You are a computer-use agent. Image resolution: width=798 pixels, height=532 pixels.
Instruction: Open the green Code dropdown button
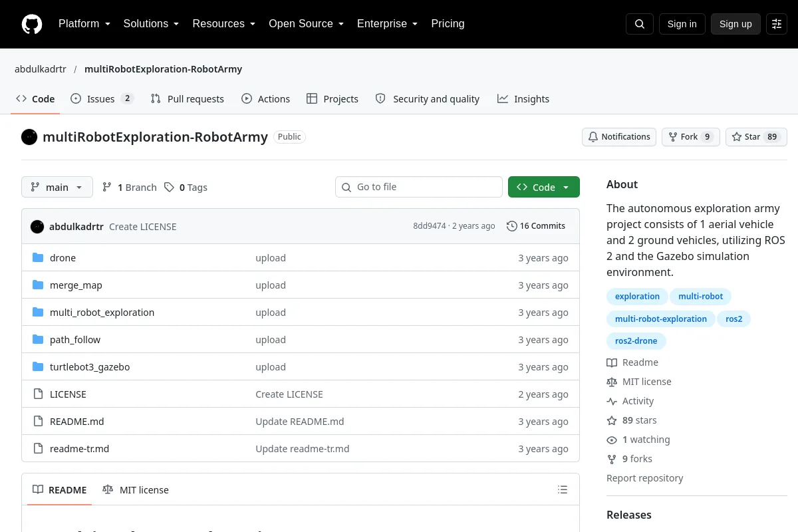[x=544, y=188]
